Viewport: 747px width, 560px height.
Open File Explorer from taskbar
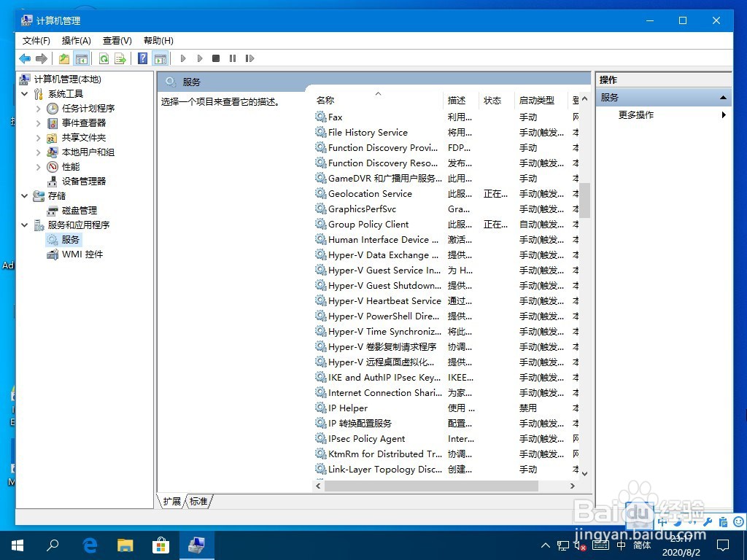pyautogui.click(x=125, y=545)
